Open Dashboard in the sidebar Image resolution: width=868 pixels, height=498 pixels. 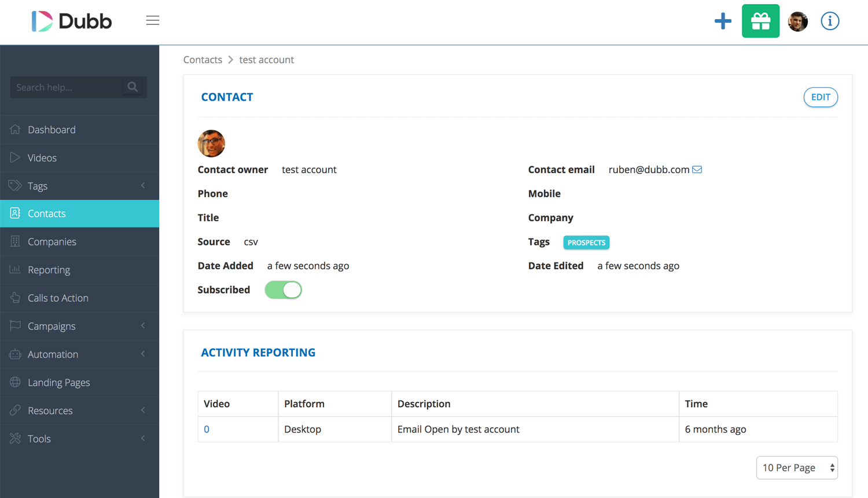(79, 130)
